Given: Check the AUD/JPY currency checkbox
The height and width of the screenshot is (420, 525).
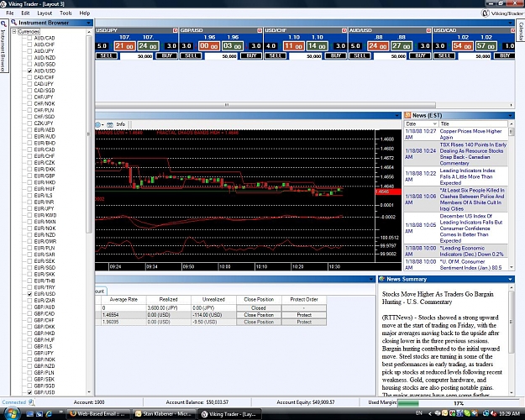Looking at the screenshot, I should pyautogui.click(x=29, y=51).
